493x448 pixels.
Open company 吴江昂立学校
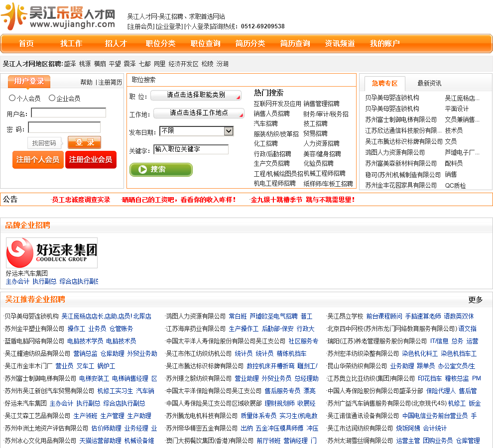click(x=345, y=316)
